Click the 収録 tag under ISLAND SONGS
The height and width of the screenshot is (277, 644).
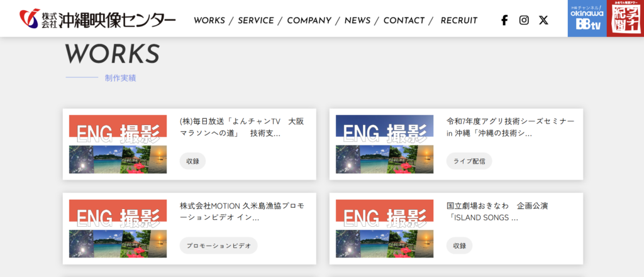click(x=459, y=246)
